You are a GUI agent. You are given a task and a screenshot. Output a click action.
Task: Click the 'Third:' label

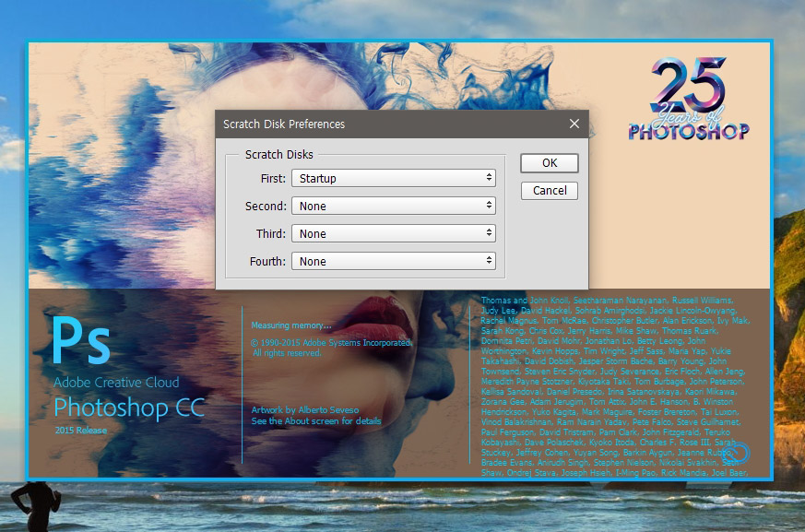[270, 234]
